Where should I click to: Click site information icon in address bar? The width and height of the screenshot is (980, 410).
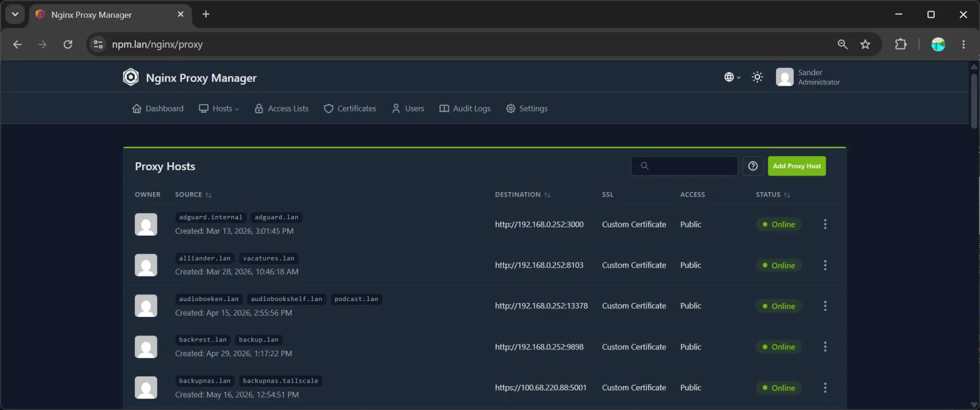(98, 44)
